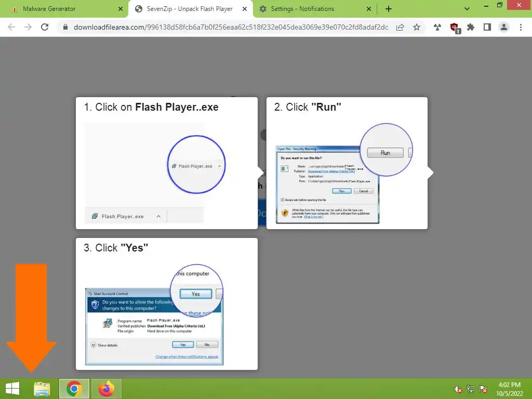This screenshot has height=399, width=532.
Task: Close the Malware Generator tab
Action: pos(121,9)
